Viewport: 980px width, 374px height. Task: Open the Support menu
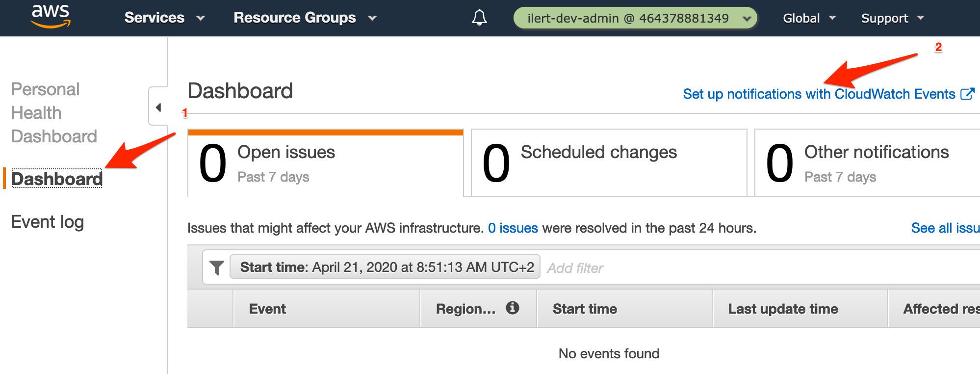pos(892,18)
